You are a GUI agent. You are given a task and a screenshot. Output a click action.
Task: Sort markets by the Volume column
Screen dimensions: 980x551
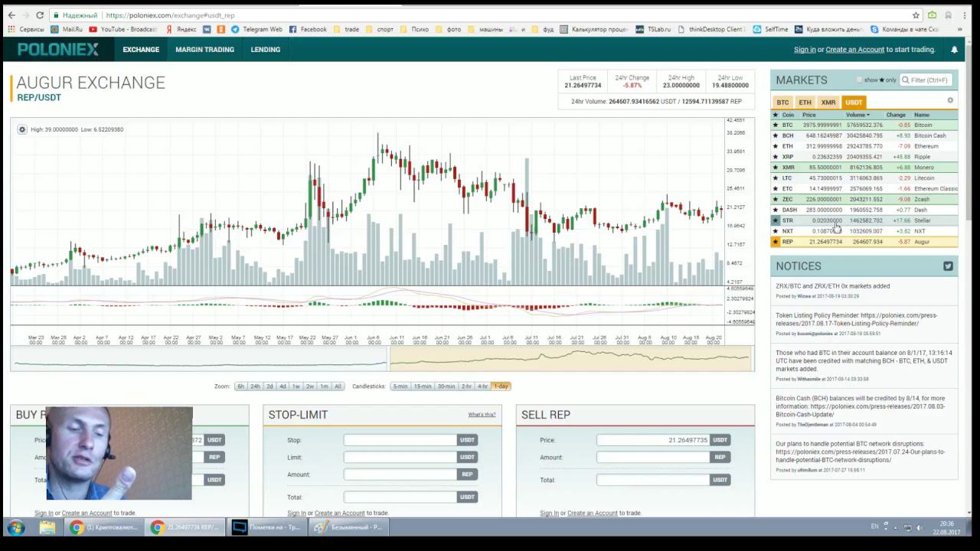pyautogui.click(x=857, y=115)
